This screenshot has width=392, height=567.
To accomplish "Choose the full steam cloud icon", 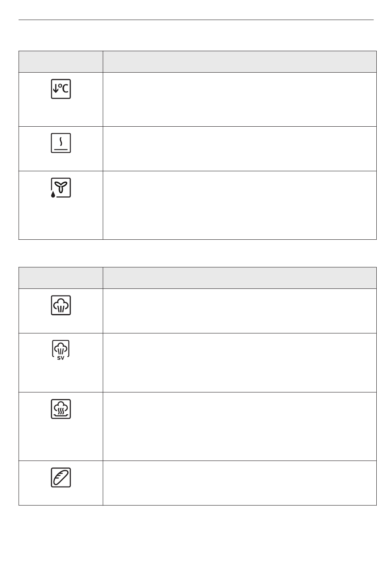I will tap(61, 305).
